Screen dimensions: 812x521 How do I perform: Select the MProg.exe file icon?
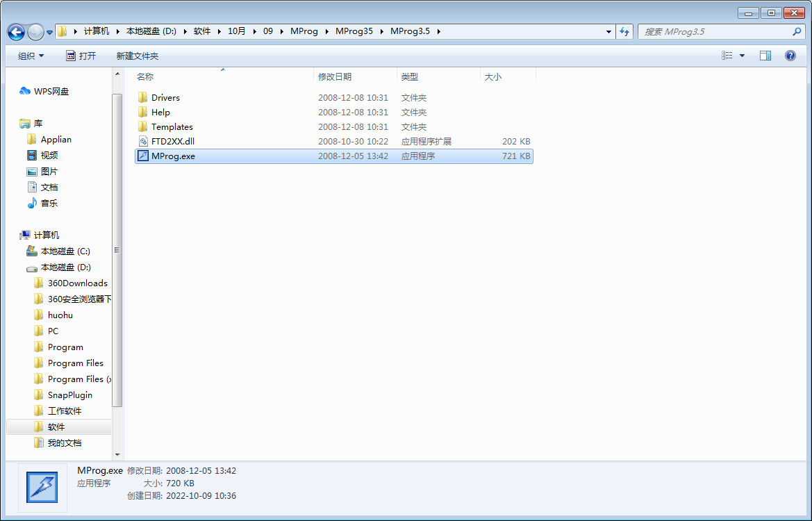(x=143, y=156)
